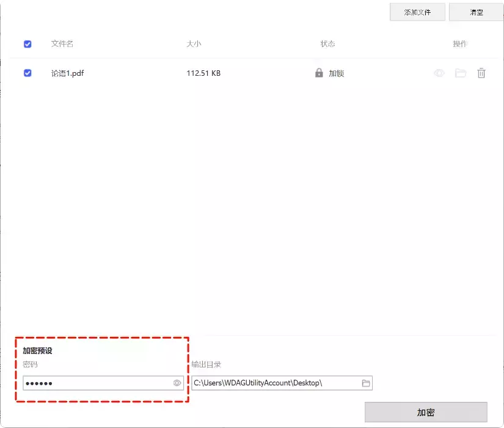The height and width of the screenshot is (428, 504).
Task: Click the 添加文件 button to add files
Action: point(417,12)
